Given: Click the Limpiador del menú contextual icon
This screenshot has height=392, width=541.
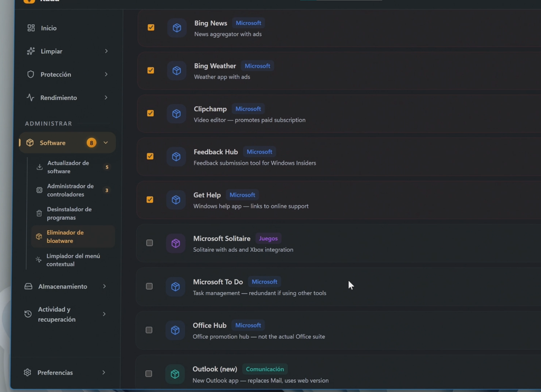Looking at the screenshot, I should coord(39,259).
